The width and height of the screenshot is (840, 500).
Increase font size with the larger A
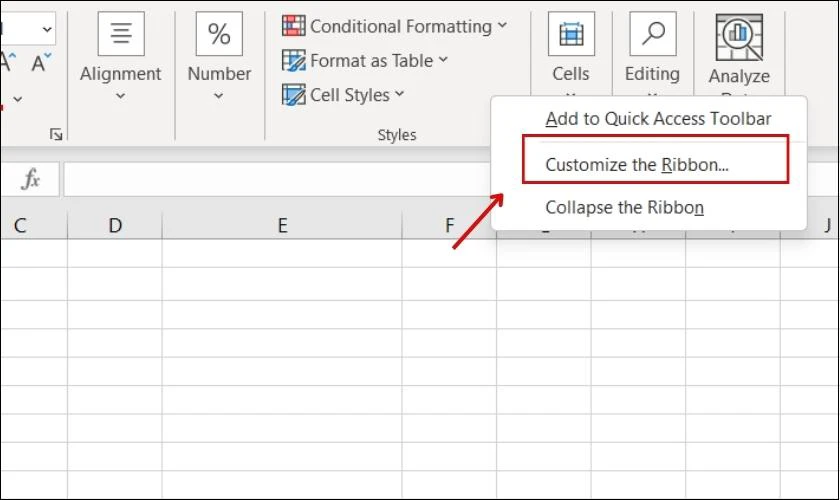pyautogui.click(x=8, y=63)
